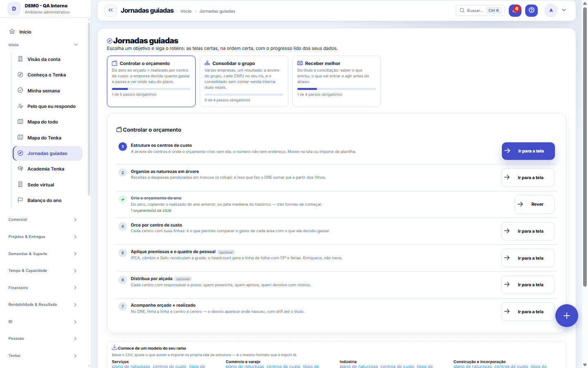Click the check-circle icon beside Minha semana
Screen dimensions: 588x368
[20, 90]
